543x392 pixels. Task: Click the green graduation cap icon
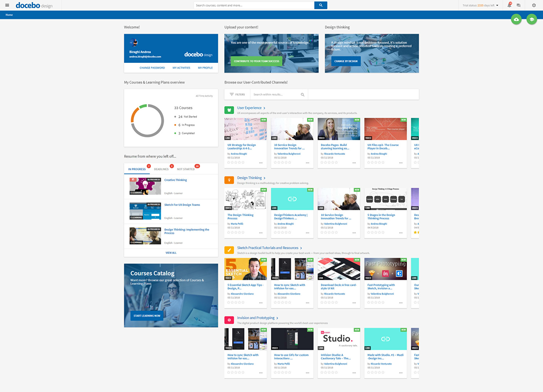pyautogui.click(x=531, y=19)
